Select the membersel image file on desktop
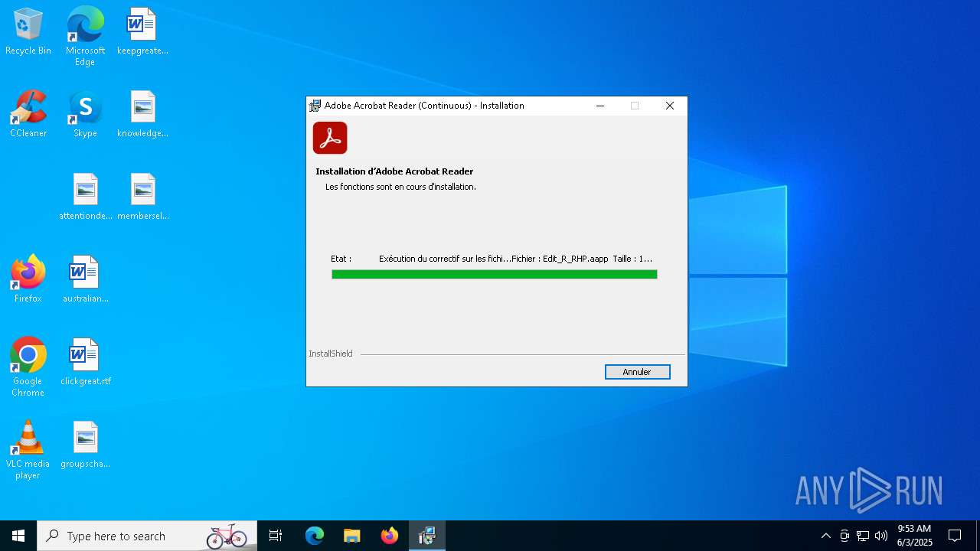Image resolution: width=980 pixels, height=551 pixels. tap(142, 197)
